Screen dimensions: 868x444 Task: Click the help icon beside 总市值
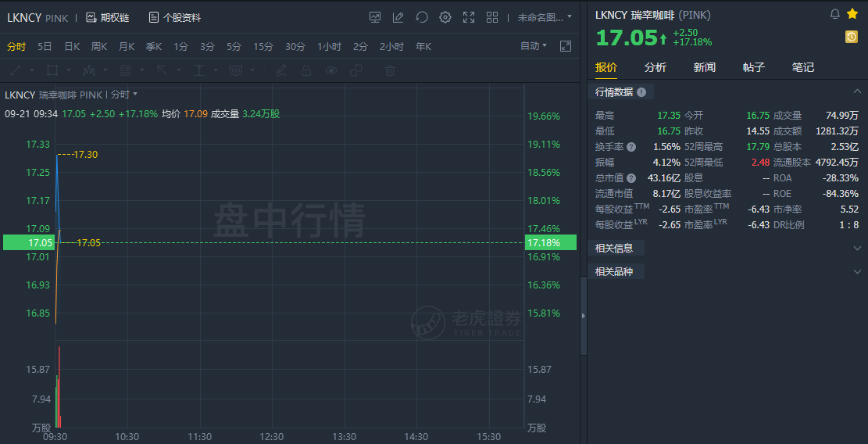tap(631, 178)
